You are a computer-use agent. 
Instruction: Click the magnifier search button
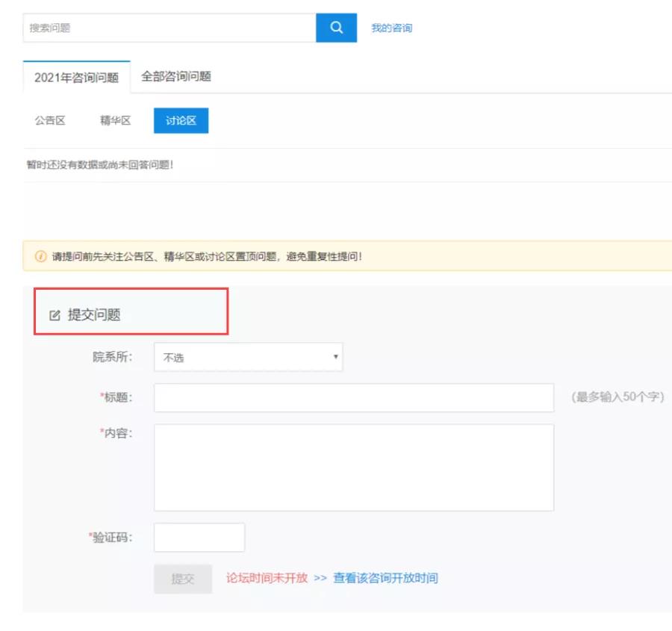tap(336, 28)
